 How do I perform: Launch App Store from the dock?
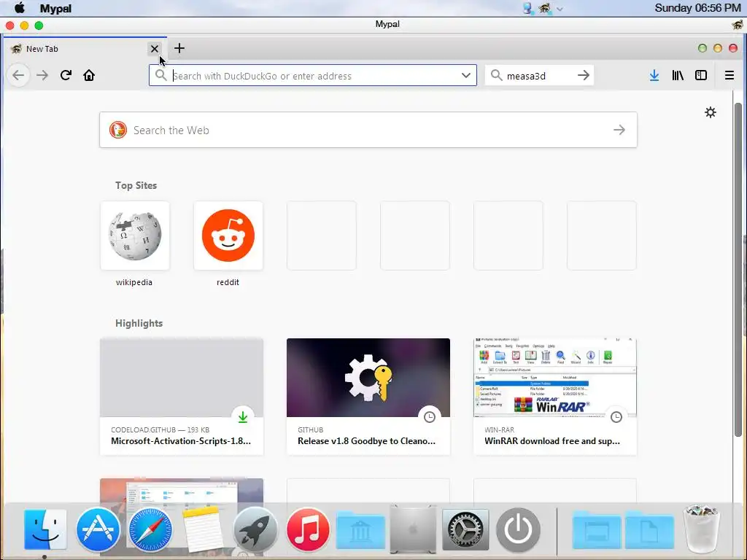pyautogui.click(x=98, y=529)
